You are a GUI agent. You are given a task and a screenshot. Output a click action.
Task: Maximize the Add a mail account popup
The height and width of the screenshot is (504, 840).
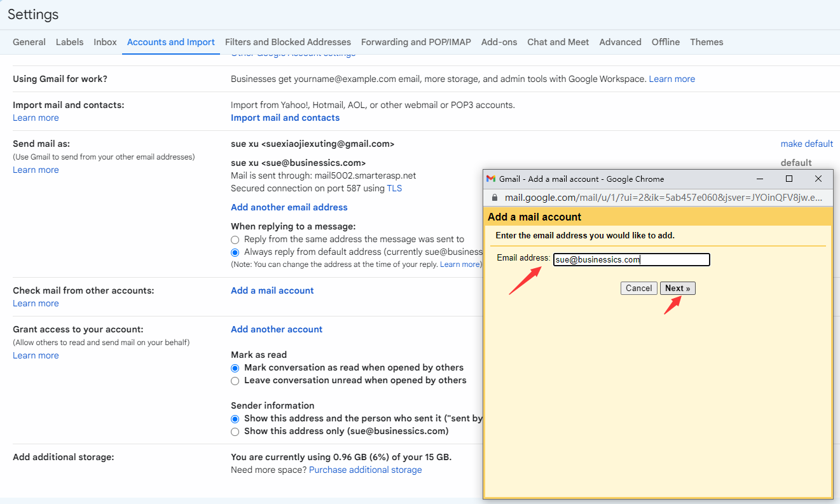coord(789,179)
